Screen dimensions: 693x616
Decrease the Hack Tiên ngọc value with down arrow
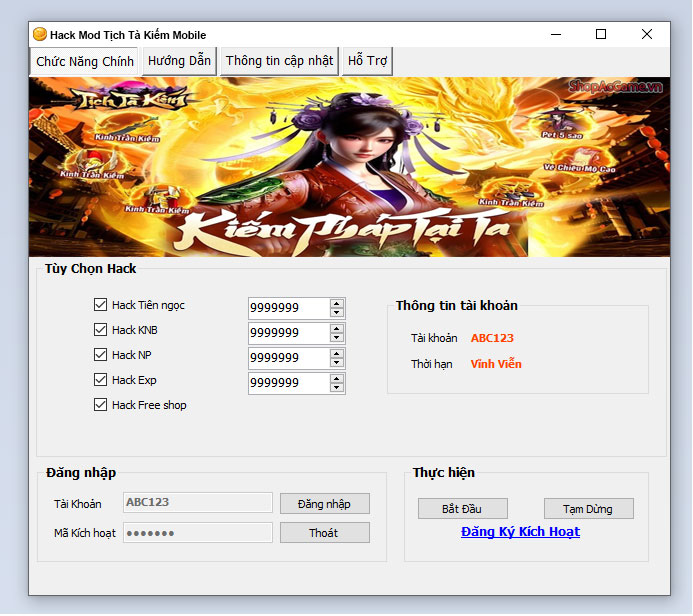point(337,312)
